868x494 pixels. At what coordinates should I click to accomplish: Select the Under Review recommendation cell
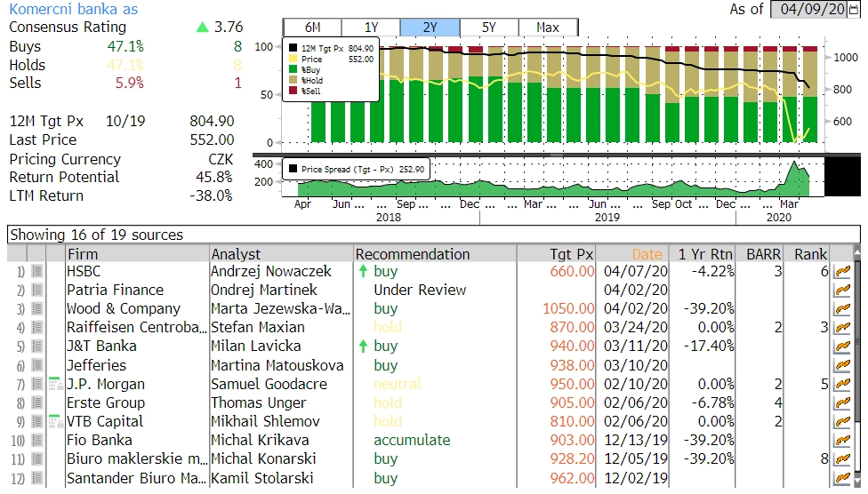click(420, 290)
